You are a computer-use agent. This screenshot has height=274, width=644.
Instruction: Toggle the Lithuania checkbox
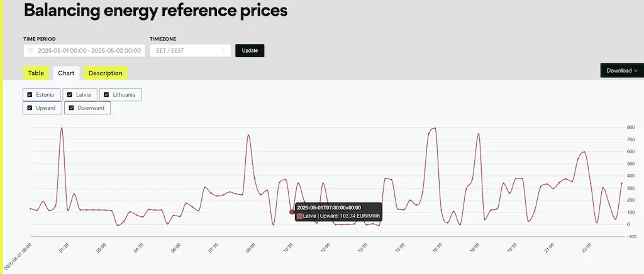click(106, 95)
